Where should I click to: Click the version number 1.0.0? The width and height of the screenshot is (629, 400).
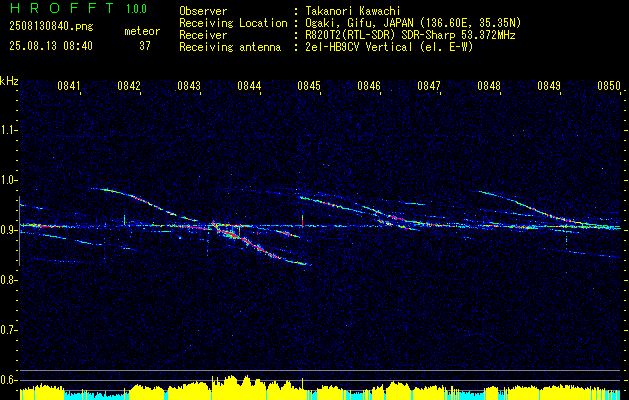[x=136, y=9]
